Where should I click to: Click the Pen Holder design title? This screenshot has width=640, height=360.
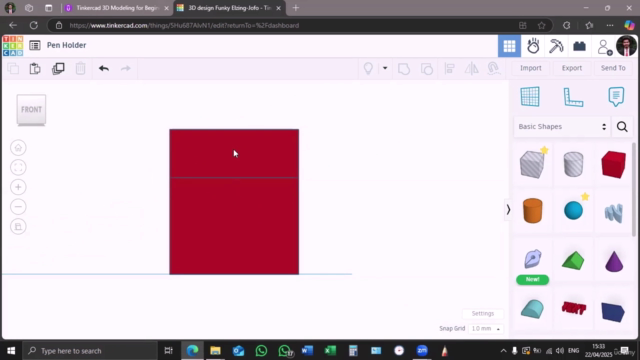[x=67, y=45]
